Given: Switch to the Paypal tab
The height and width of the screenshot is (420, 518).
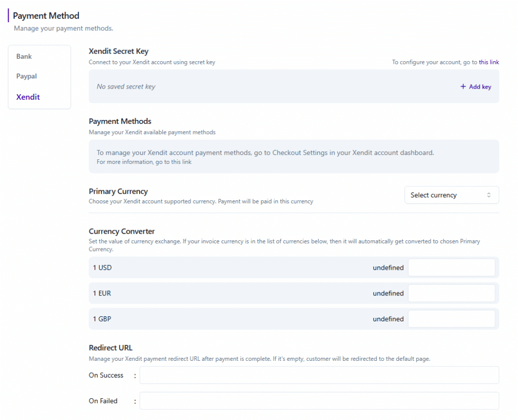Looking at the screenshot, I should point(26,76).
